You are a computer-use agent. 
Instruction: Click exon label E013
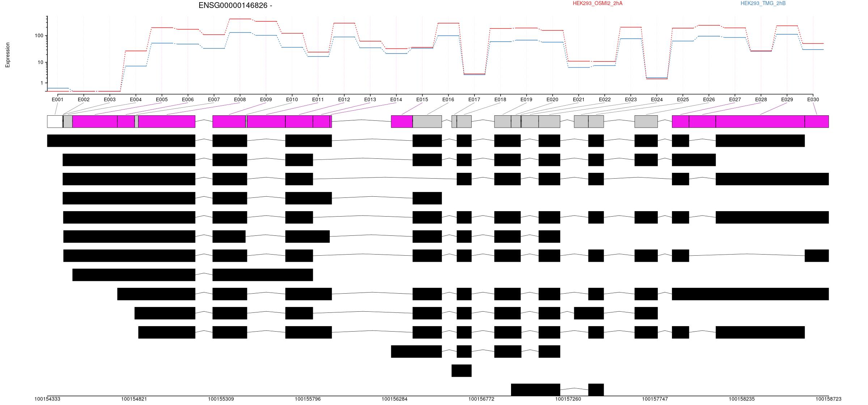pyautogui.click(x=370, y=99)
